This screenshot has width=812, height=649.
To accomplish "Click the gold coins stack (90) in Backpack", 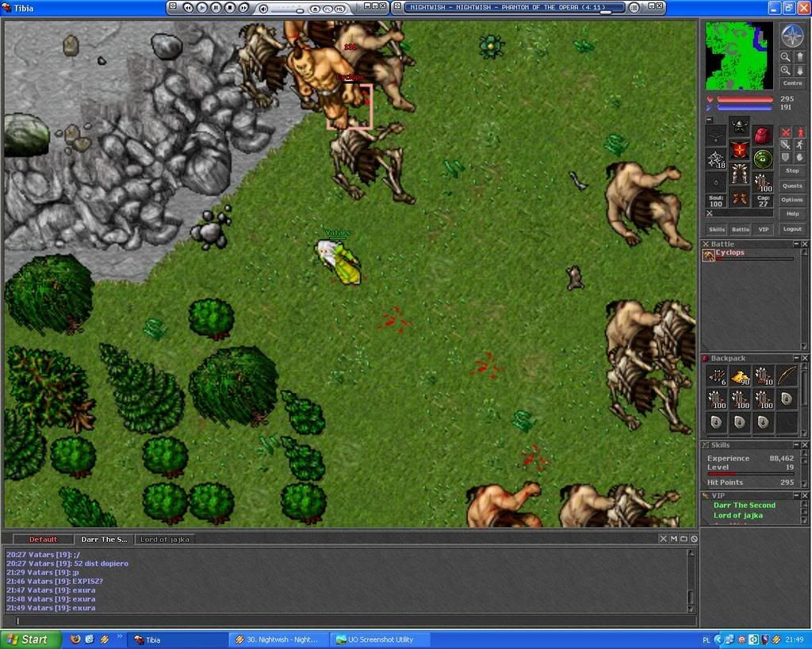I will [740, 376].
